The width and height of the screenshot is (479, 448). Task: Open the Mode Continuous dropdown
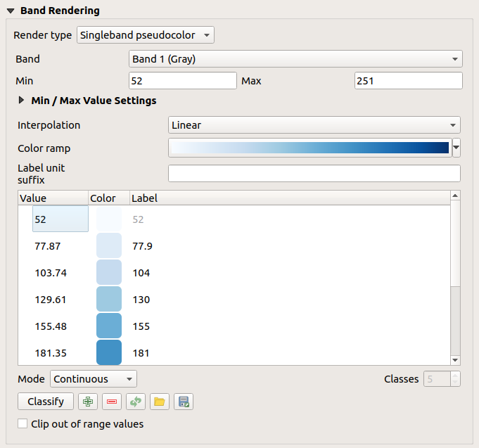[x=94, y=379]
